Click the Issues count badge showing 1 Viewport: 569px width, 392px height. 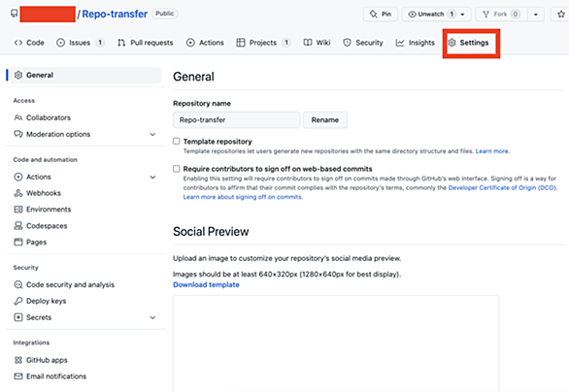tap(100, 43)
